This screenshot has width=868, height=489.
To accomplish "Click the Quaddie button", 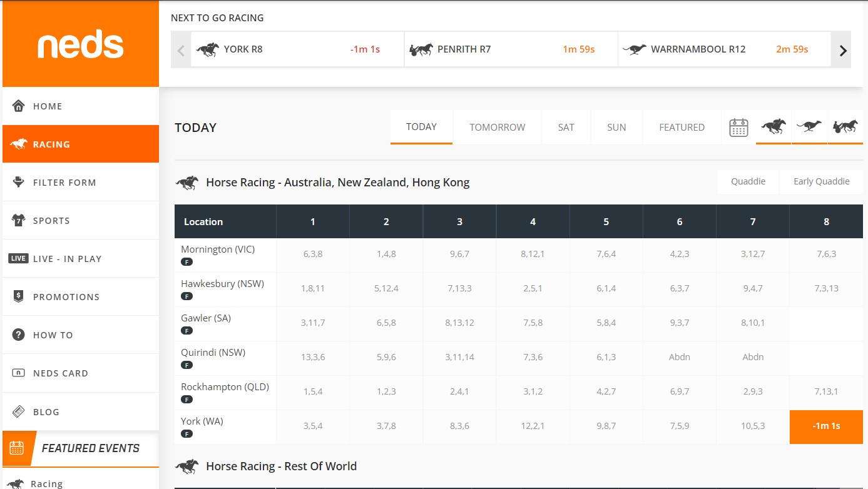I will tap(748, 182).
